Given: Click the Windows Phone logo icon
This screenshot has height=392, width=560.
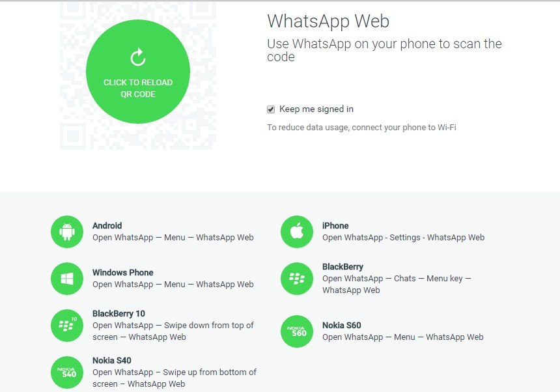Looking at the screenshot, I should (x=67, y=279).
